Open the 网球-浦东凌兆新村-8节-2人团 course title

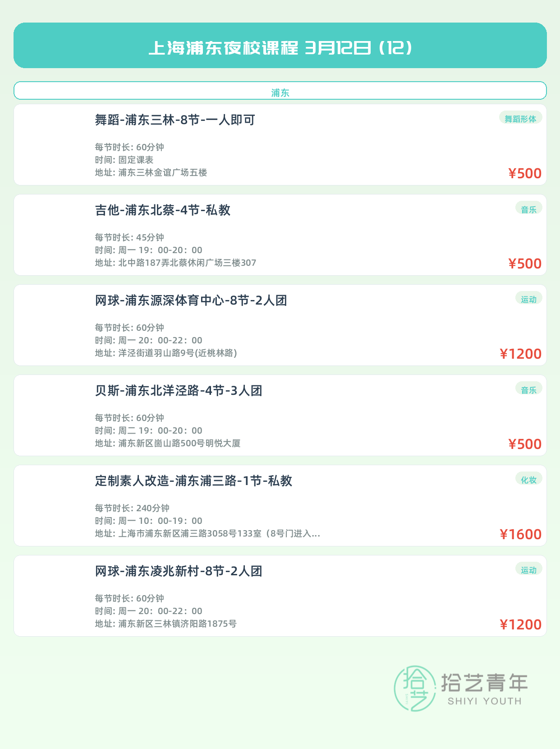tap(179, 571)
